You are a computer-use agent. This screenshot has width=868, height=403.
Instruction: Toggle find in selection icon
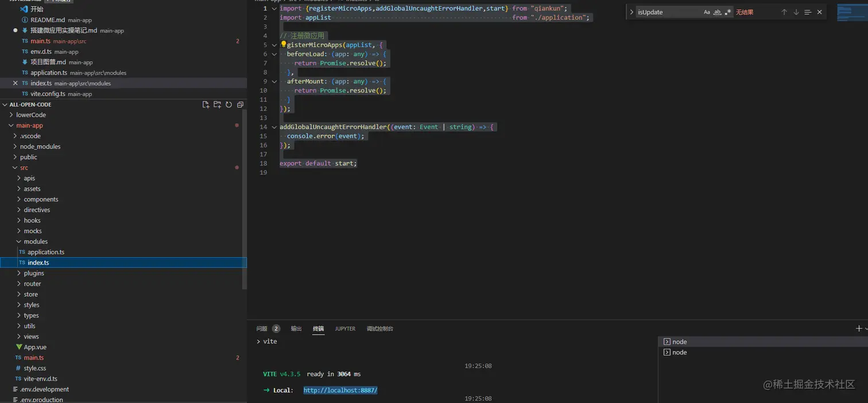(808, 12)
